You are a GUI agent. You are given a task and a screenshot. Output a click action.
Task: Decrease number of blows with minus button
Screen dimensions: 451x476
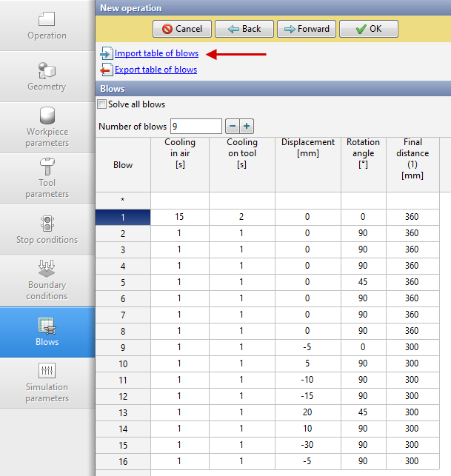231,127
